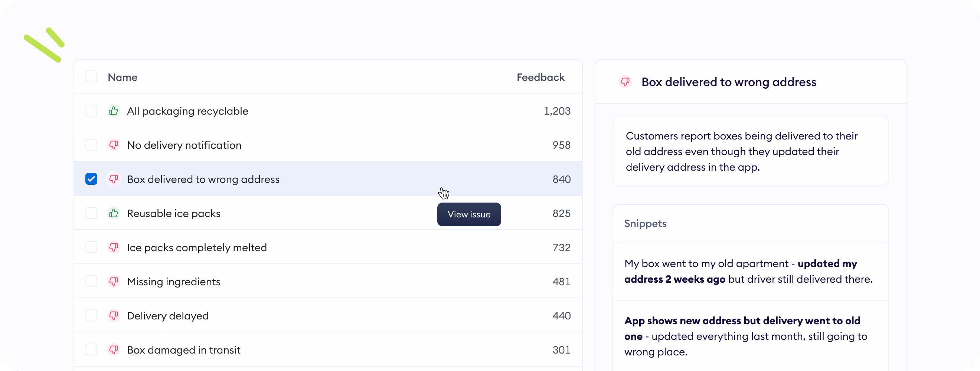Click detail panel title Box delivered to wrong address

pyautogui.click(x=729, y=82)
